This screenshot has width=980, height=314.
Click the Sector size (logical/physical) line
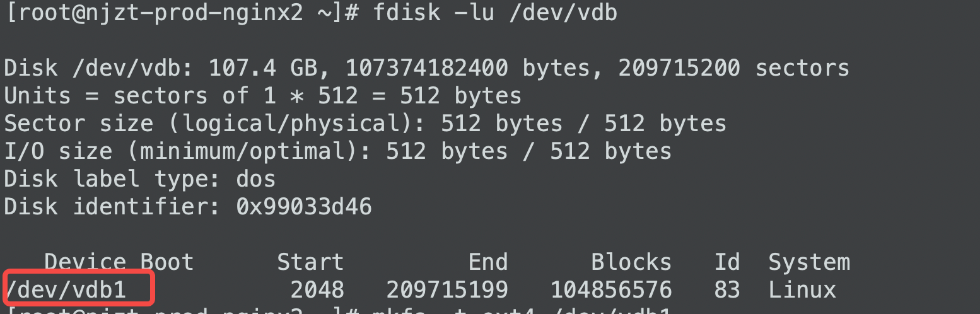coord(365,124)
